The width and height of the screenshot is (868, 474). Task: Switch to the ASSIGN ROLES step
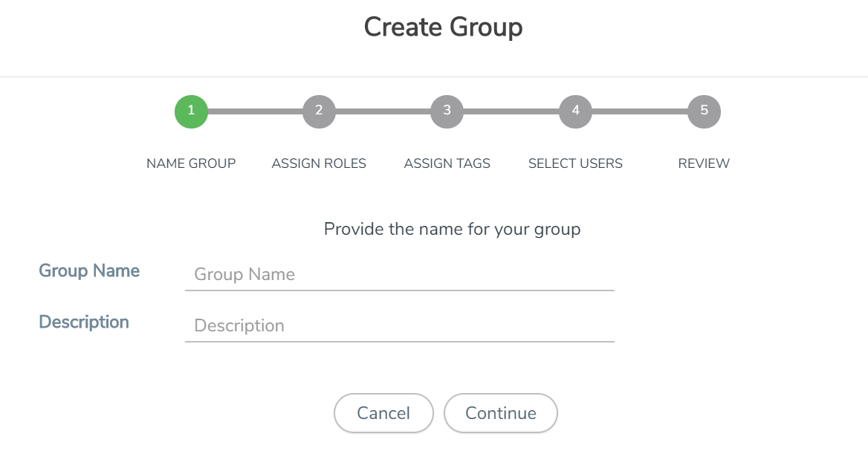tap(319, 163)
